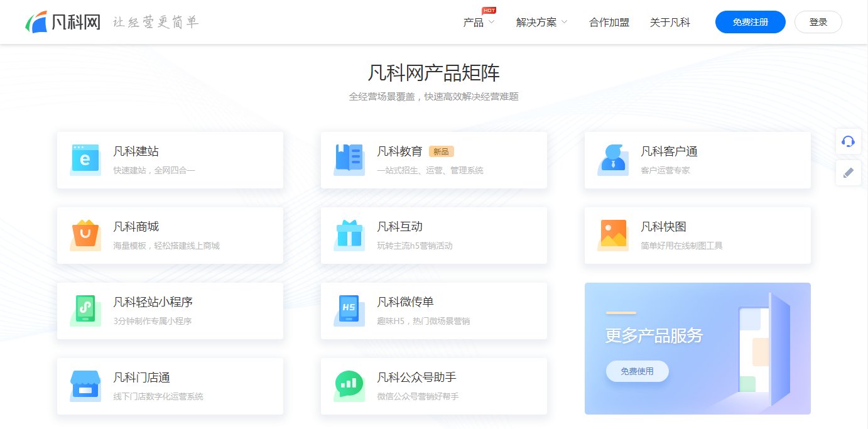Image resolution: width=868 pixels, height=429 pixels.
Task: Click the 凡科网 logo
Action: pyautogui.click(x=63, y=20)
